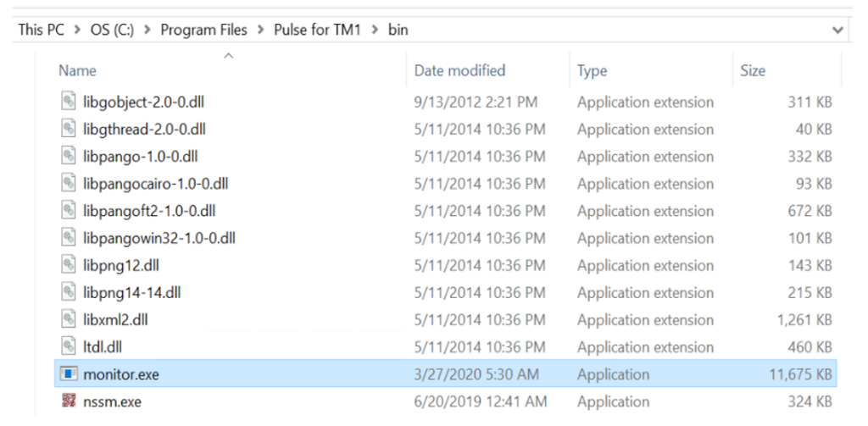868x426 pixels.
Task: Click the nssm.exe application icon
Action: (69, 401)
